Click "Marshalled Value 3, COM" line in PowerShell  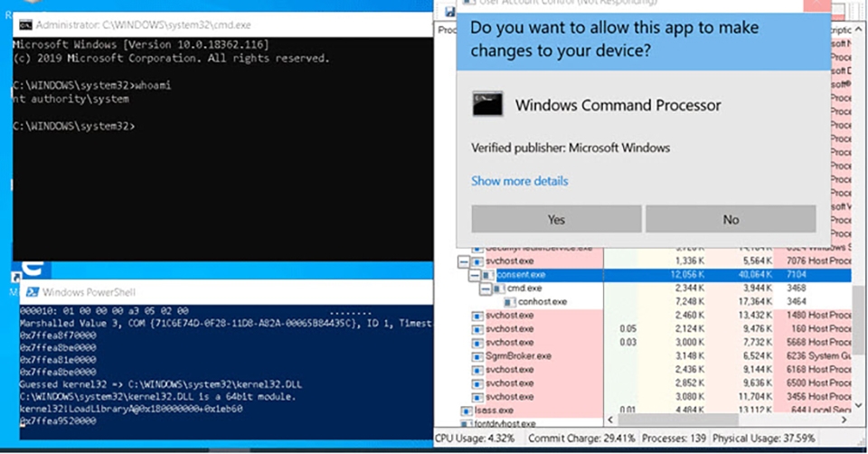pyautogui.click(x=225, y=324)
